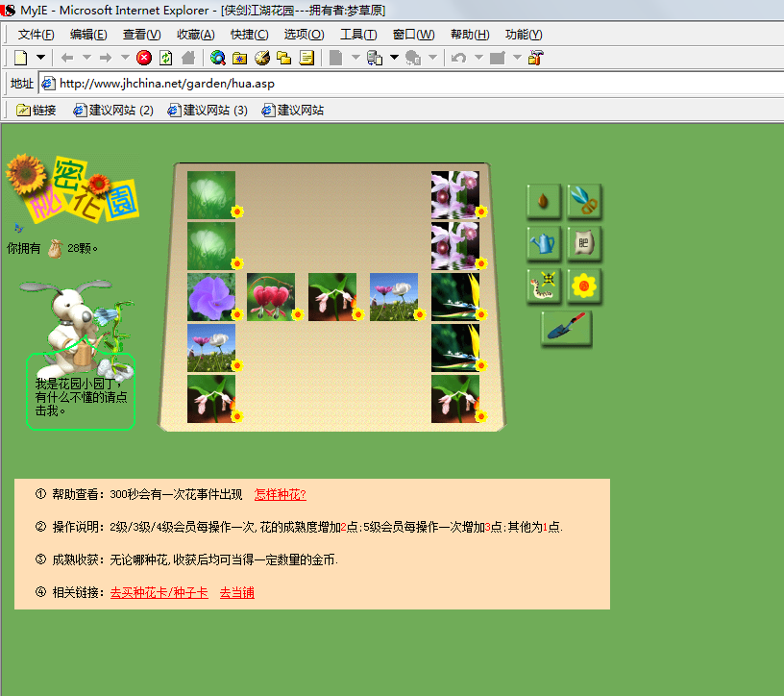Screen dimensions: 784x696
Task: Open the unnumbered 建议网站 bookmark
Action: (292, 111)
